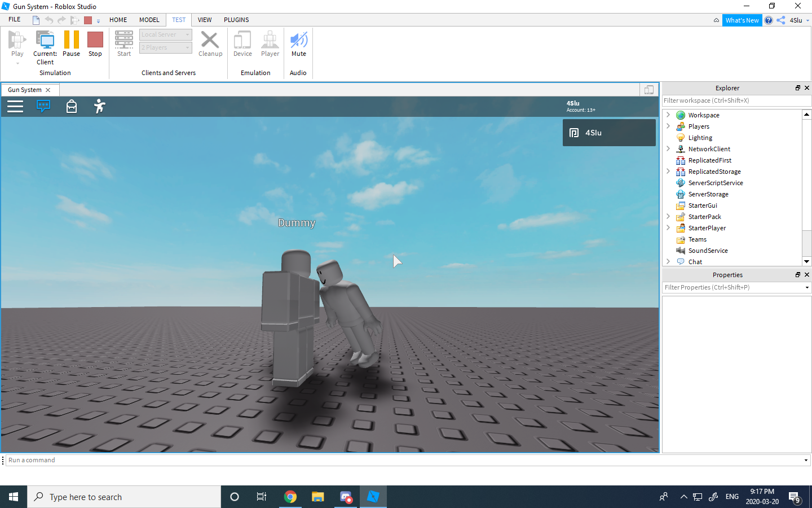
Task: Switch to the MODEL ribbon tab
Action: 149,20
